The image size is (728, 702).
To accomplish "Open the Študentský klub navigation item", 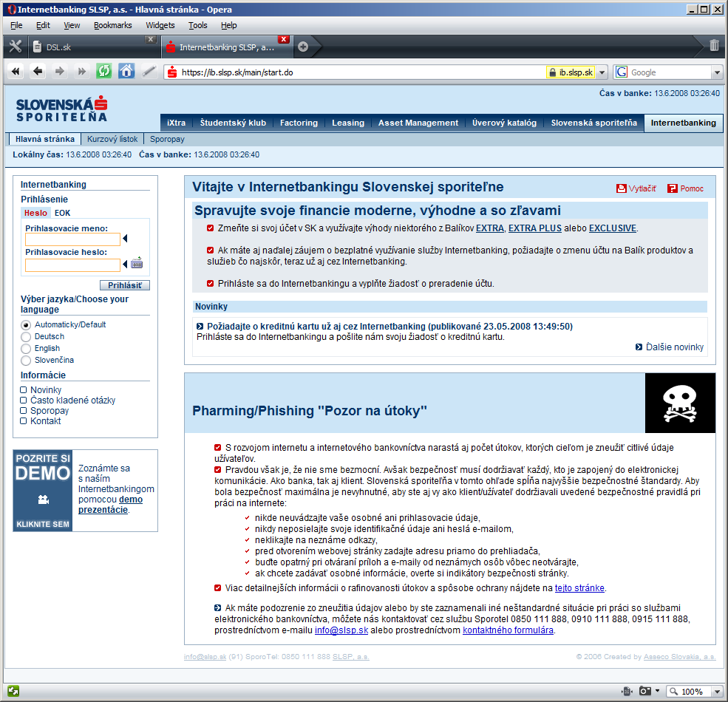I will (x=233, y=123).
